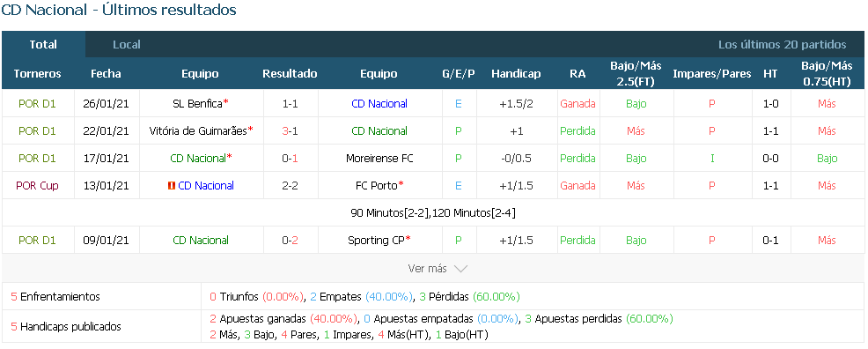Open SL Benfica team link
This screenshot has width=868, height=349.
[x=197, y=104]
